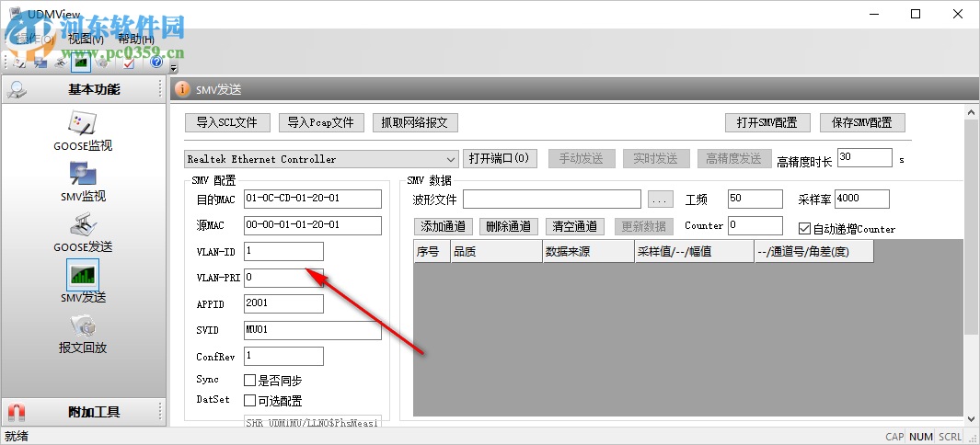Click the CAP status bar indicator
Viewport: 980px width, 445px height.
tap(894, 437)
